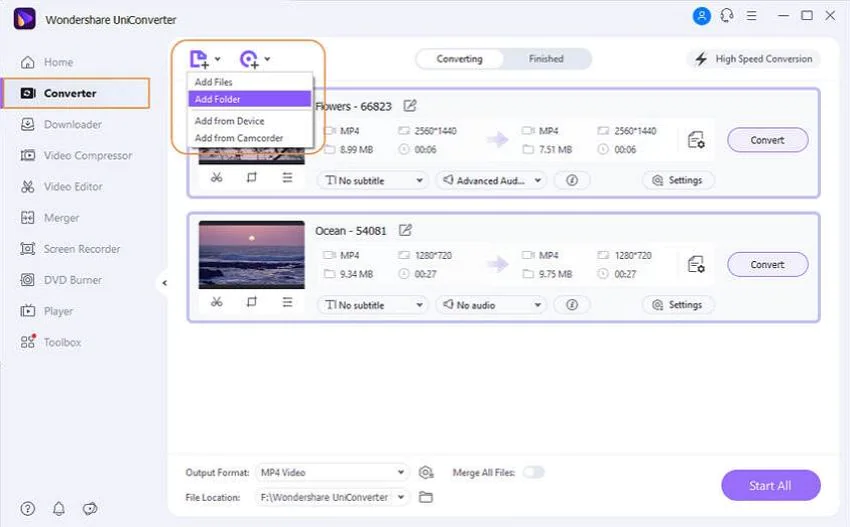Enable High Speed Conversion
Screen dimensions: 850x527
[x=754, y=59]
